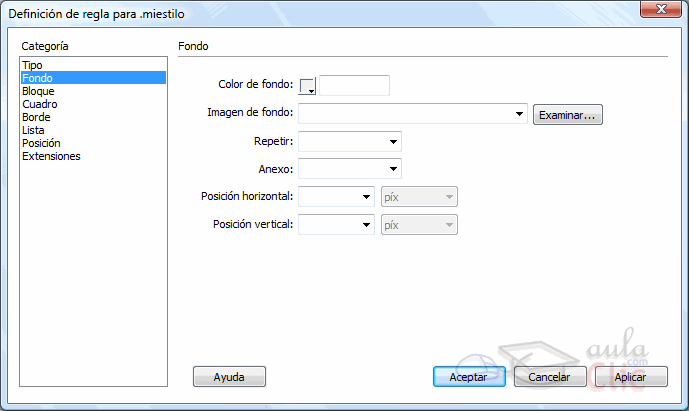The height and width of the screenshot is (411, 689).
Task: Switch to the Borde category
Action: click(x=36, y=117)
